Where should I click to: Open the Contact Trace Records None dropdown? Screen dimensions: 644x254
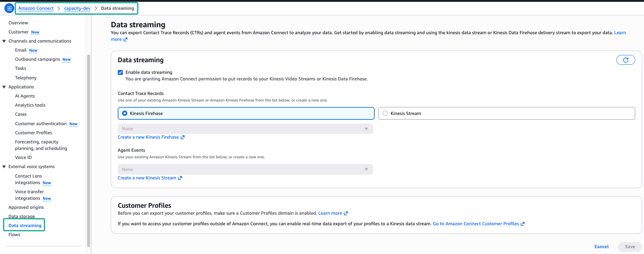click(245, 129)
